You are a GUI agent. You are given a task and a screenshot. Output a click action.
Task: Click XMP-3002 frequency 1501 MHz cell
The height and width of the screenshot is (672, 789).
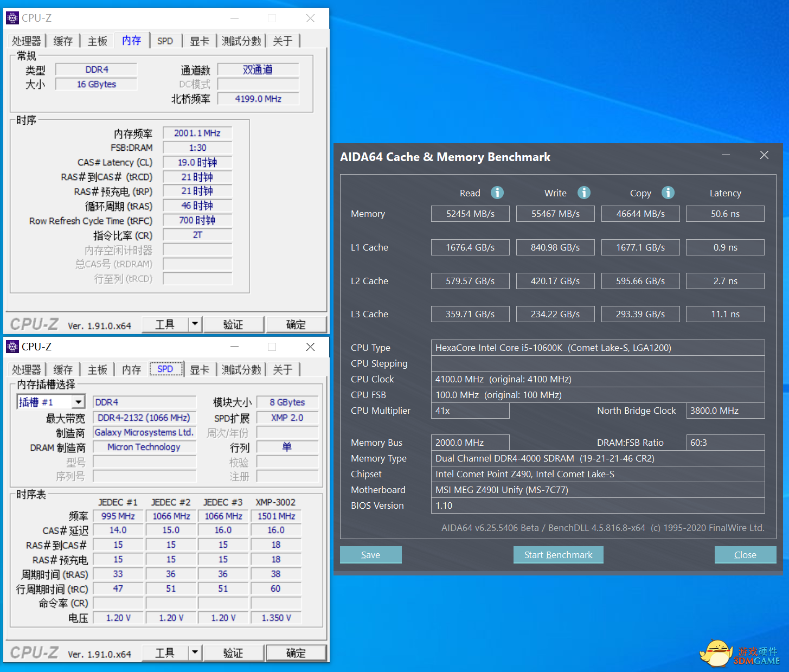pos(276,516)
